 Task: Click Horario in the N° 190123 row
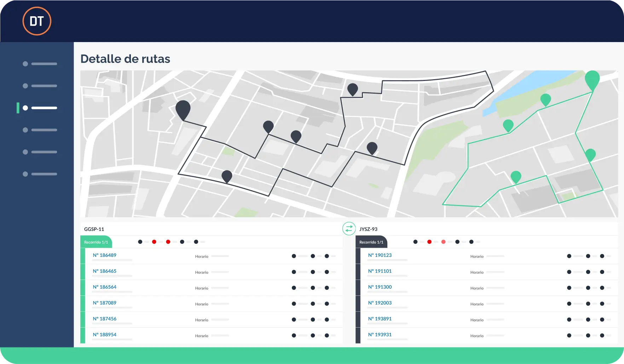477,257
